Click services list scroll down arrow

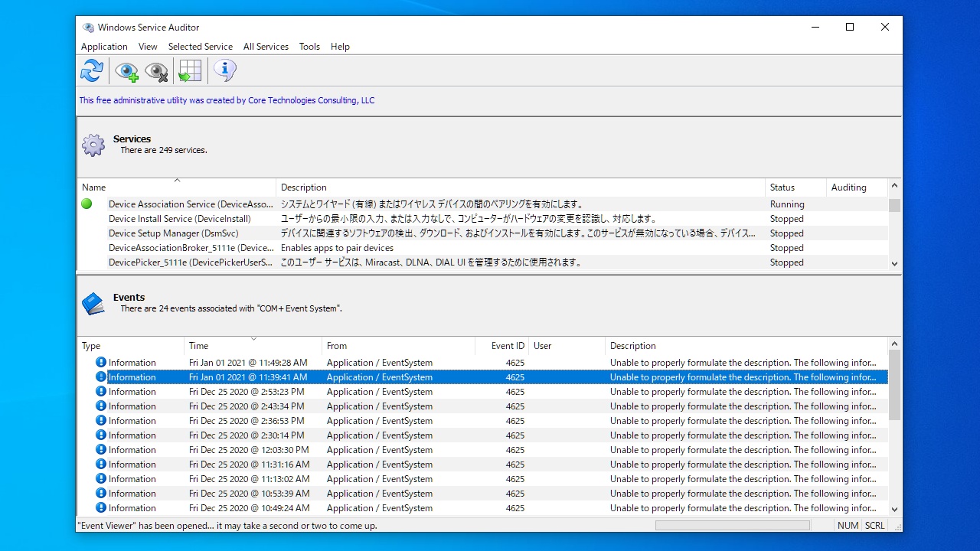tap(894, 263)
